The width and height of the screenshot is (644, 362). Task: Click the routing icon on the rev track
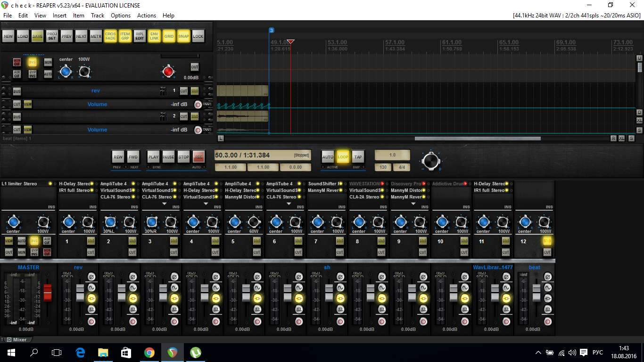(163, 91)
